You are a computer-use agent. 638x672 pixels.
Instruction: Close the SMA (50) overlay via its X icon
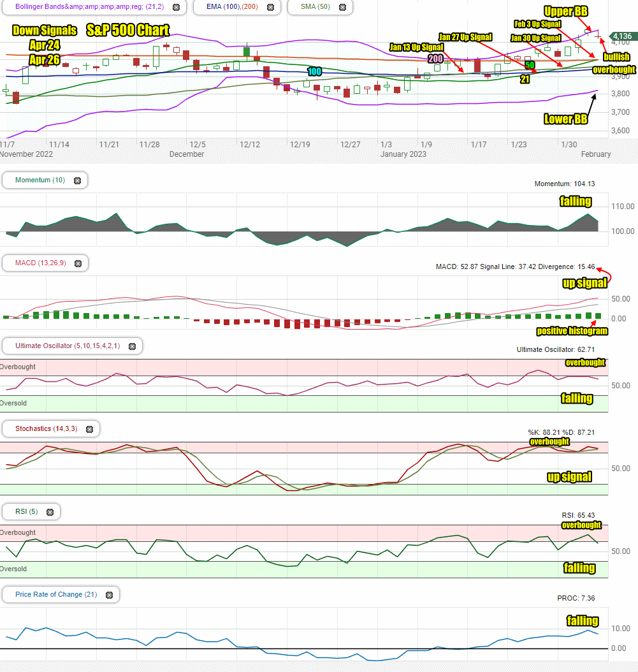click(x=342, y=7)
